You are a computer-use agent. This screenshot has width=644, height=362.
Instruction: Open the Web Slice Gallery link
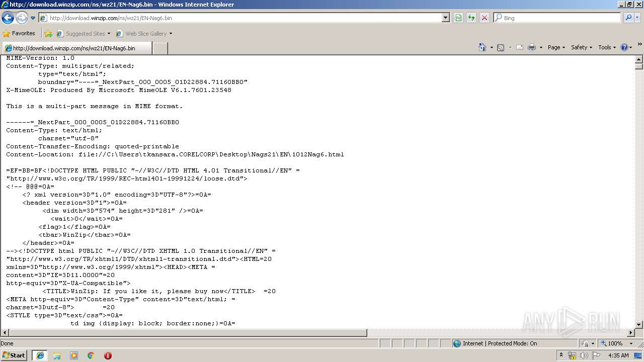tap(144, 34)
